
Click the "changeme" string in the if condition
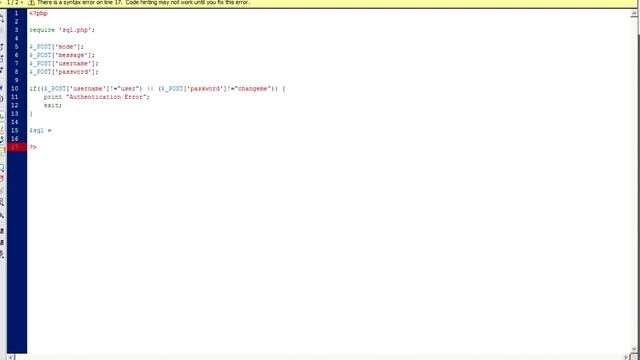253,89
